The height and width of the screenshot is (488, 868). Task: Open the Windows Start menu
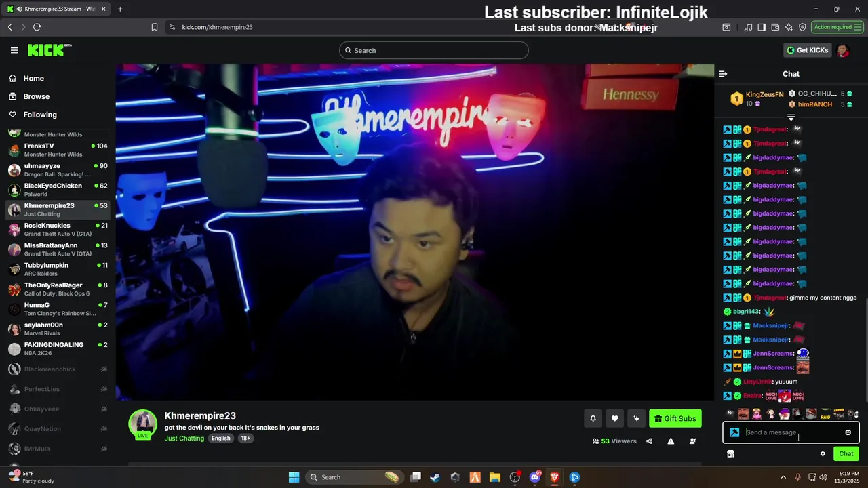294,477
